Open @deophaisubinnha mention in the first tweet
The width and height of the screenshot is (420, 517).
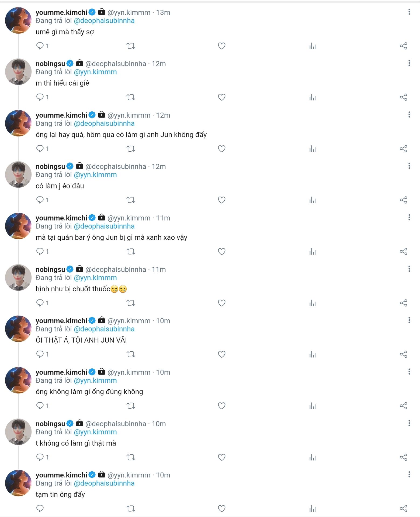point(104,21)
